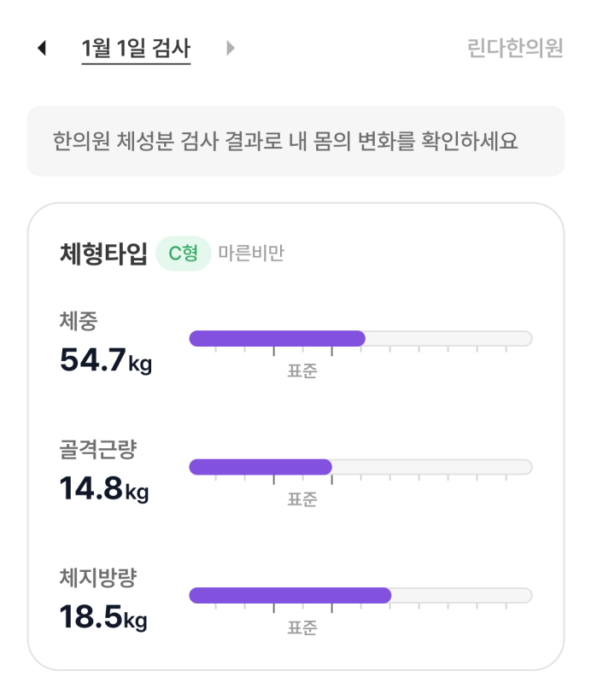Click the 마른비만 label

coord(251,254)
